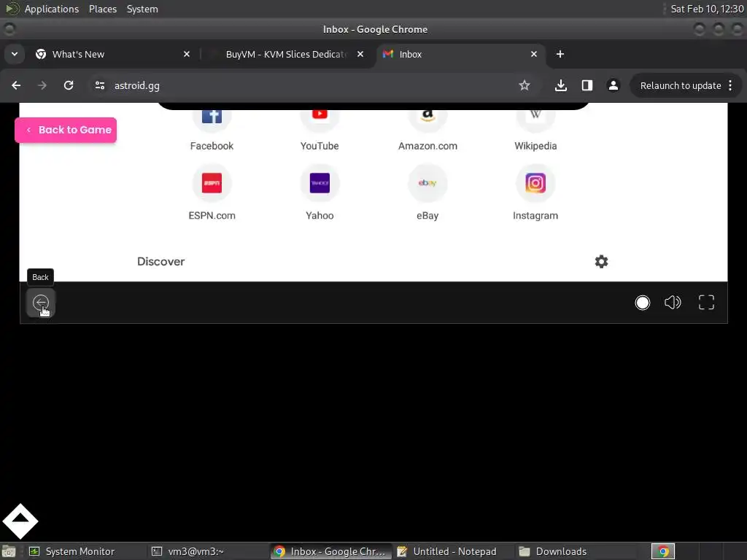Reload the page in Chrome

tap(69, 85)
